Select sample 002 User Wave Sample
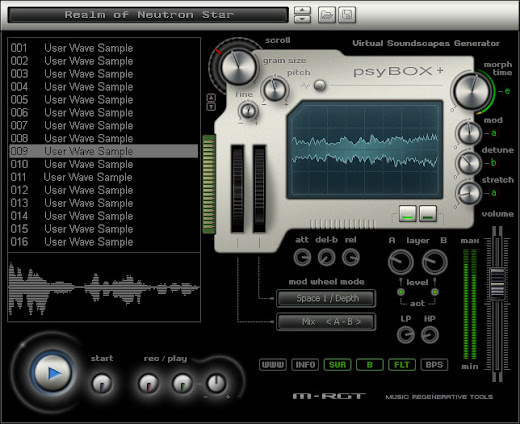 coord(104,61)
